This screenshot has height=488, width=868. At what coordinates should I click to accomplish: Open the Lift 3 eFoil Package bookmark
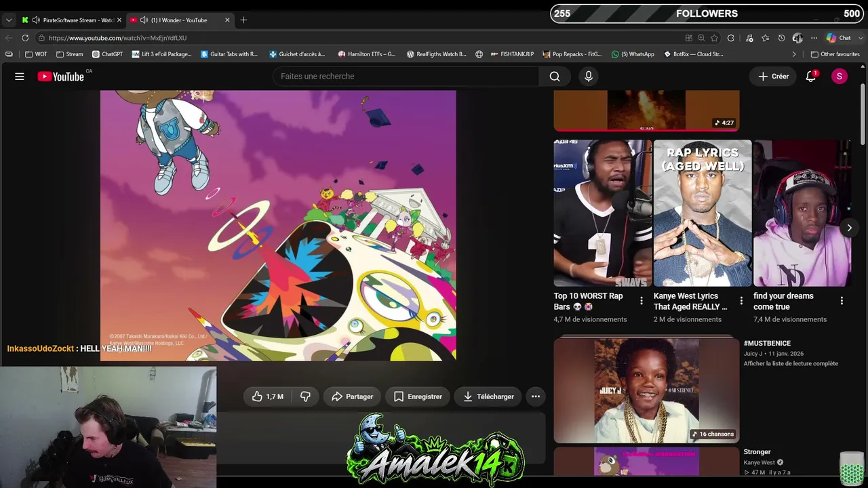[x=161, y=54]
